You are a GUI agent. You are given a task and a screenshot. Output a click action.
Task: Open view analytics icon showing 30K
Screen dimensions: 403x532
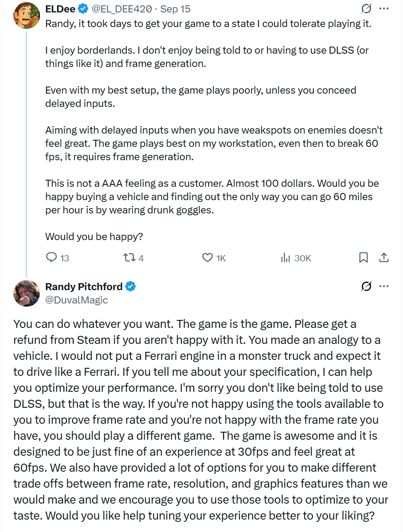pos(286,258)
